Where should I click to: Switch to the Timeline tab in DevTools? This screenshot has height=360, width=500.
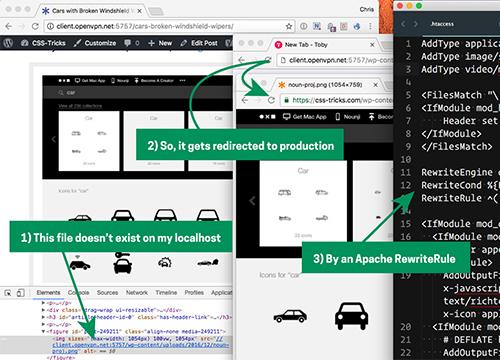[x=166, y=293]
